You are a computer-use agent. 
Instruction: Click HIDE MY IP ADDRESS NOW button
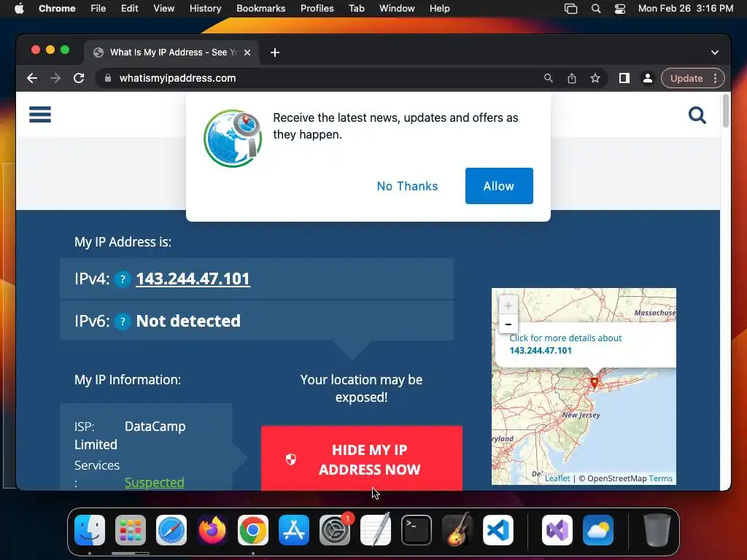tap(362, 458)
